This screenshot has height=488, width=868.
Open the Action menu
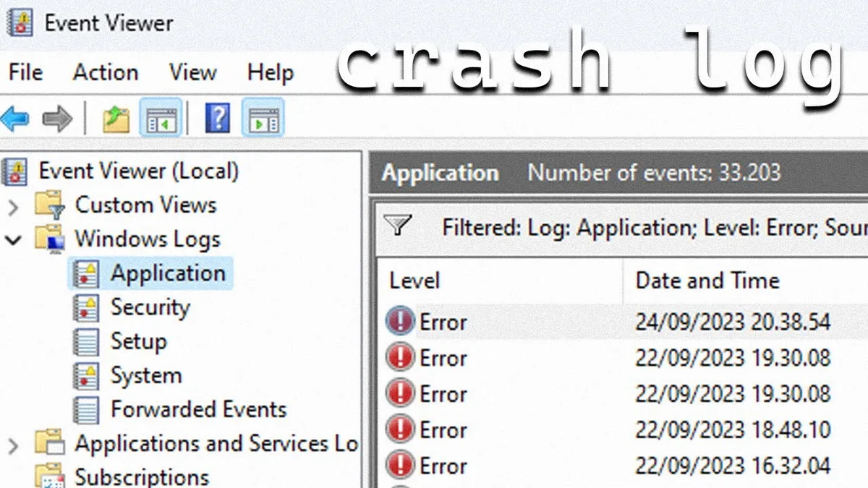point(106,72)
